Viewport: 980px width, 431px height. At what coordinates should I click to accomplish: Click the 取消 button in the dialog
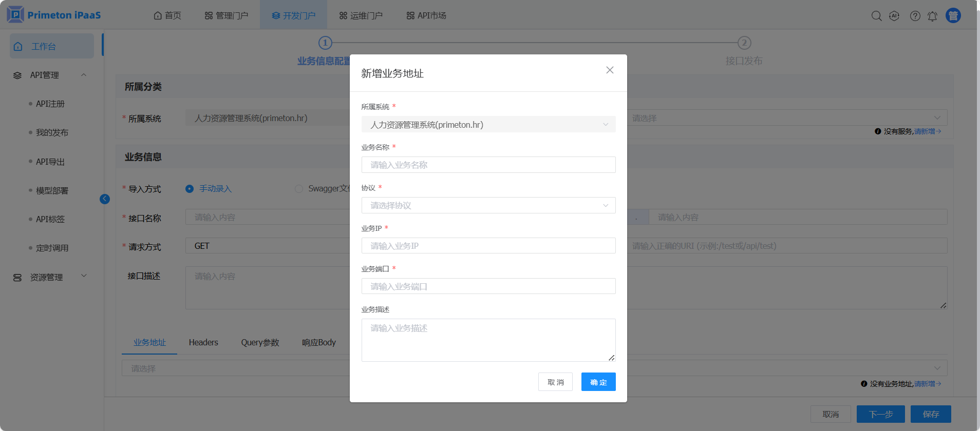(555, 382)
